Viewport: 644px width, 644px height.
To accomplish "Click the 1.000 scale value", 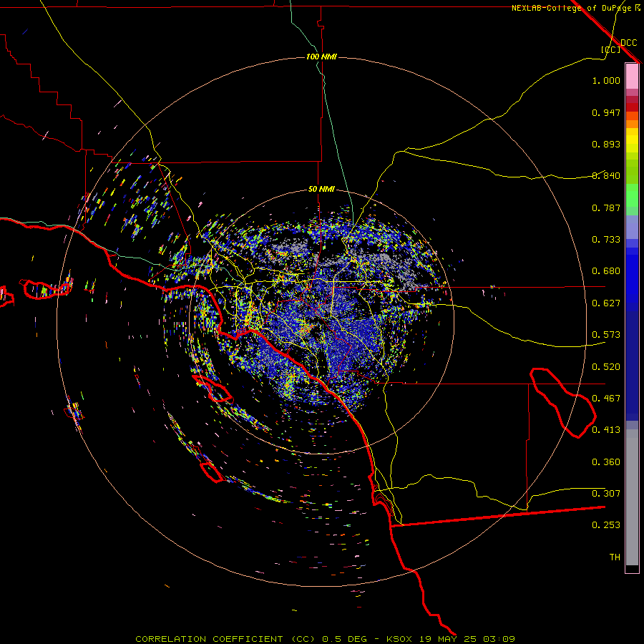I will tap(606, 80).
